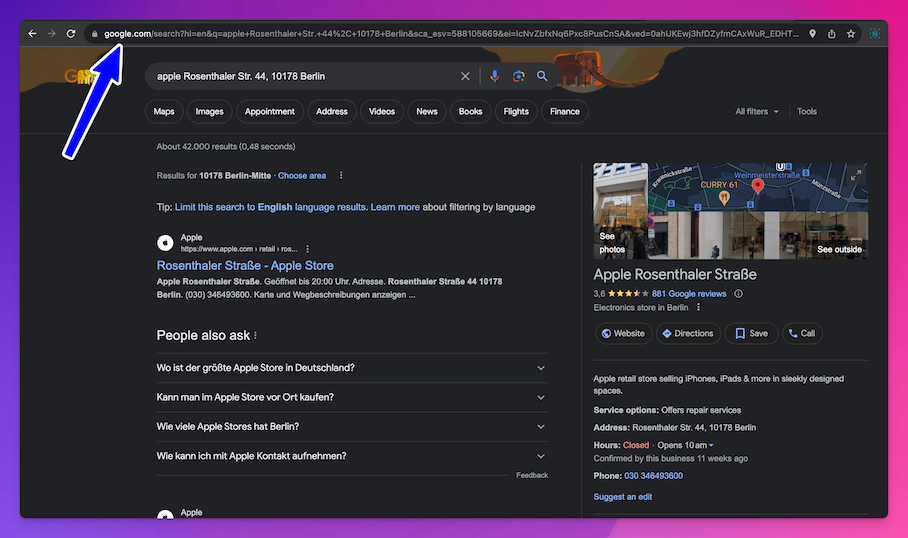The image size is (908, 538).
Task: Click the share icon in the address bar
Action: click(831, 33)
